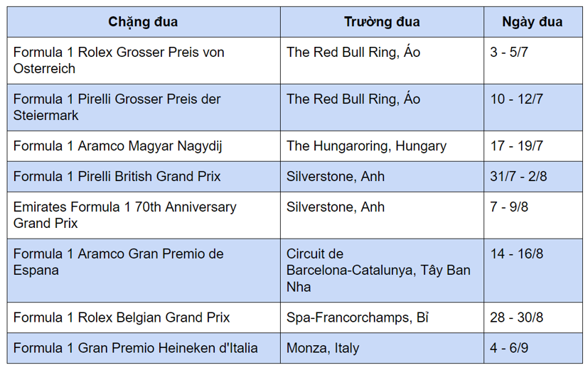Click the 31/7 - 2/8 date cell

click(x=518, y=176)
